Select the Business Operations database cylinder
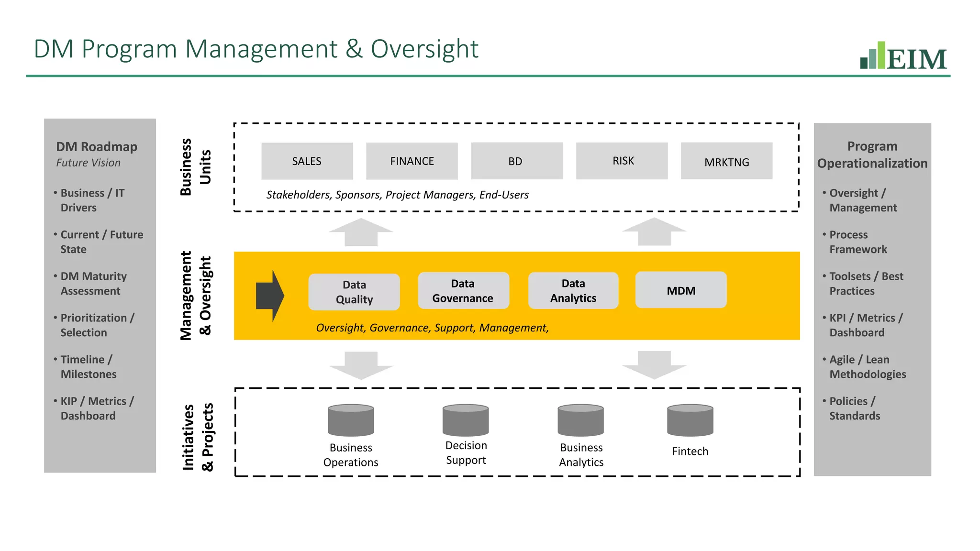Viewport: 980px width, 551px height. point(351,420)
